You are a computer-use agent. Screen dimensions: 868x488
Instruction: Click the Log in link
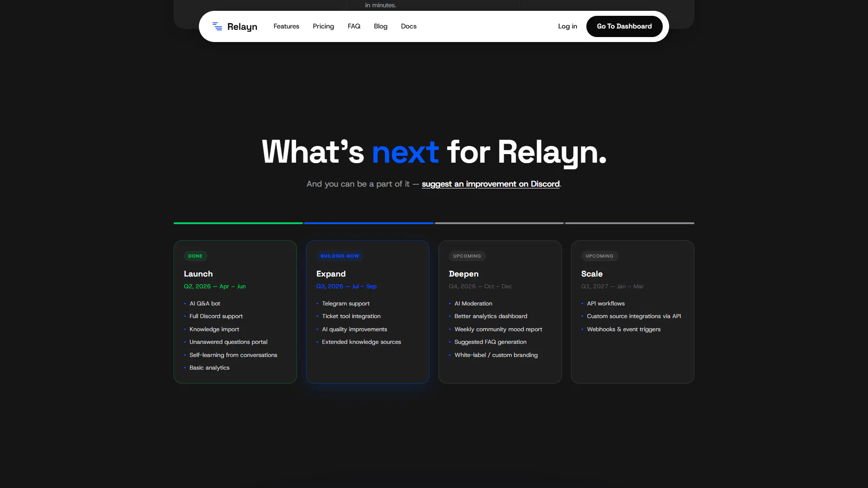pyautogui.click(x=567, y=26)
